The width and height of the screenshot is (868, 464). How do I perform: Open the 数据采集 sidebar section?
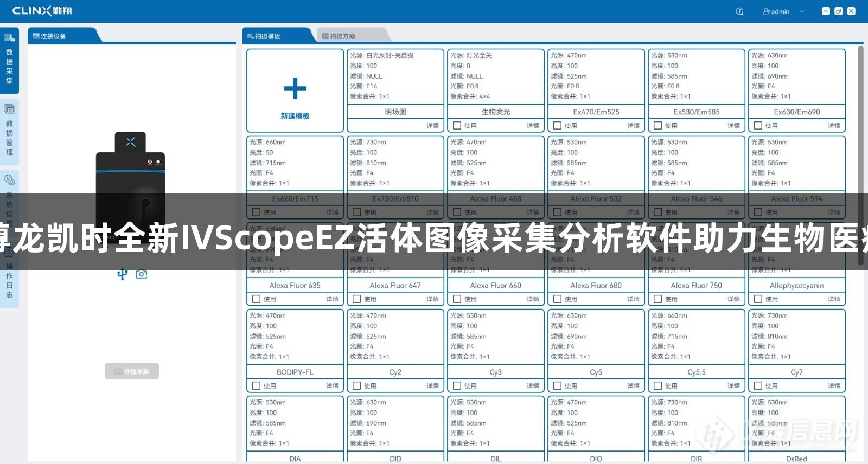(x=9, y=60)
